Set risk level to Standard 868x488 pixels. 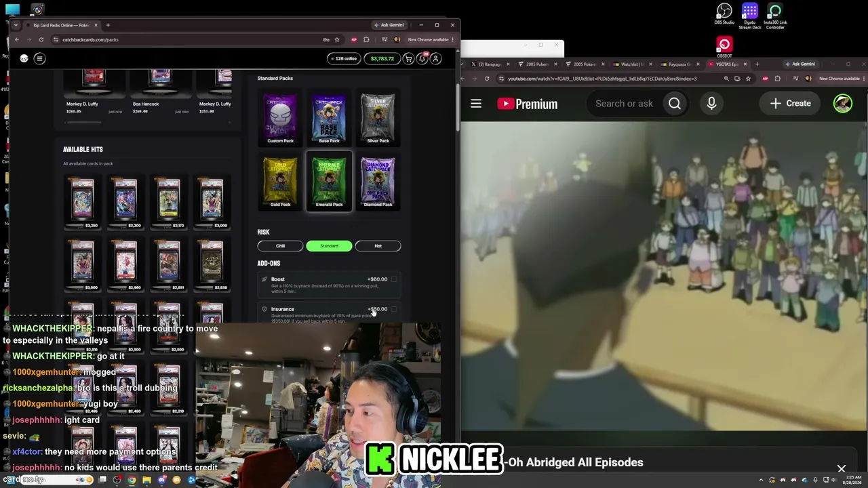coord(329,246)
